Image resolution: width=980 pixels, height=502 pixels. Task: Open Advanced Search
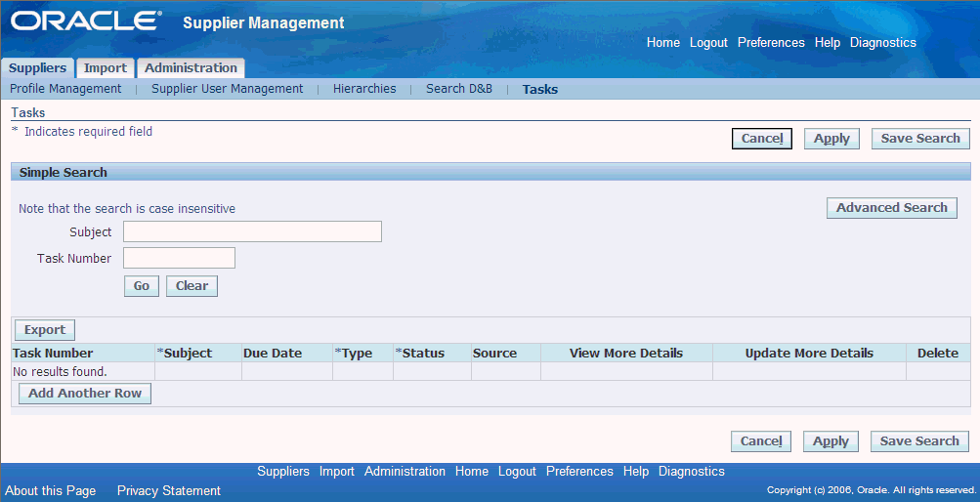pyautogui.click(x=892, y=208)
